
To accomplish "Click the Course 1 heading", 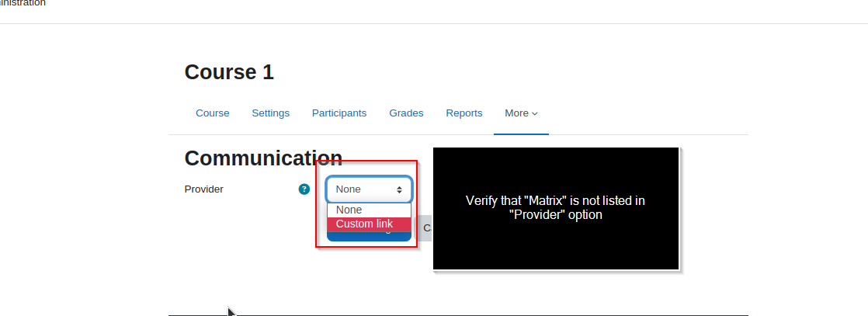I will [x=229, y=72].
